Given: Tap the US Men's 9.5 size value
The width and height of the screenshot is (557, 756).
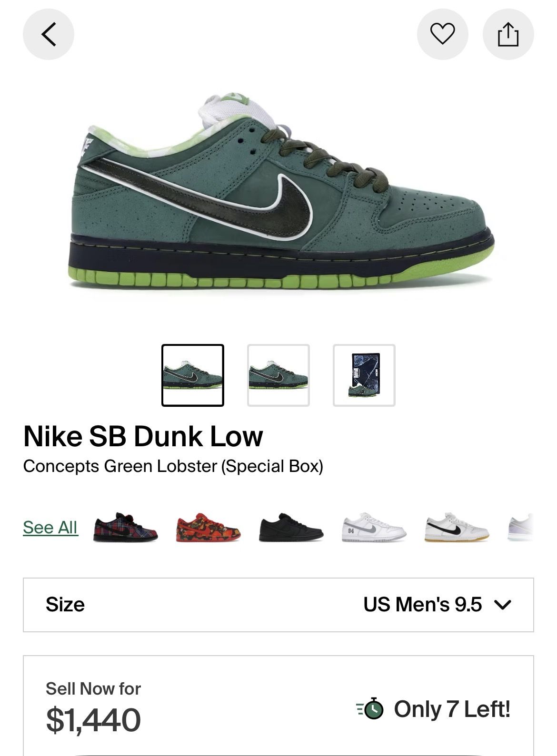Looking at the screenshot, I should pyautogui.click(x=422, y=605).
